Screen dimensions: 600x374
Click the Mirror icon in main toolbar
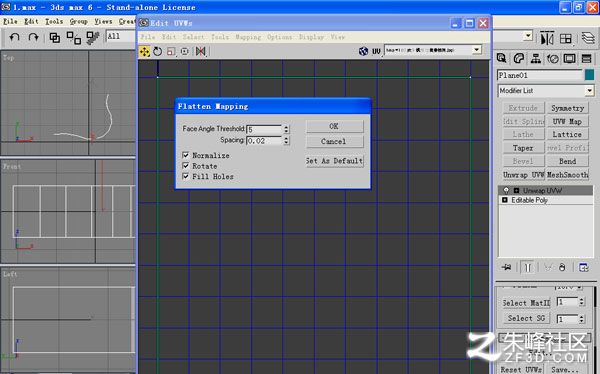coord(547,38)
